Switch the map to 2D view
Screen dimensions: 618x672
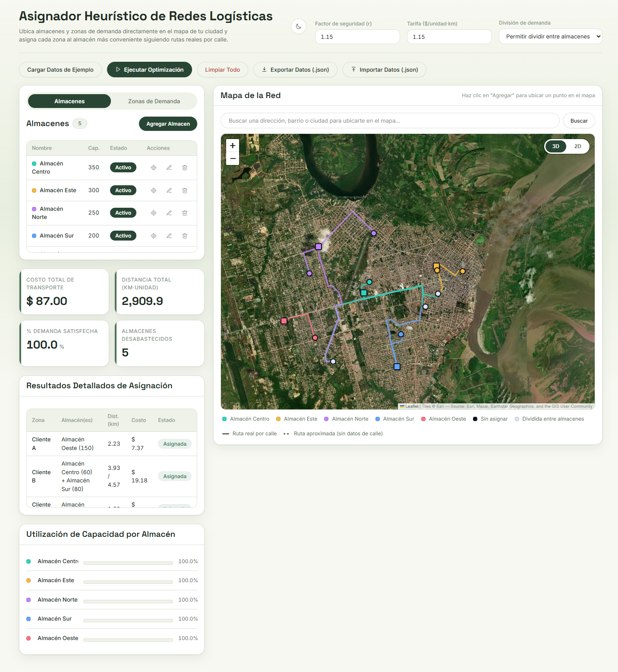pyautogui.click(x=577, y=146)
